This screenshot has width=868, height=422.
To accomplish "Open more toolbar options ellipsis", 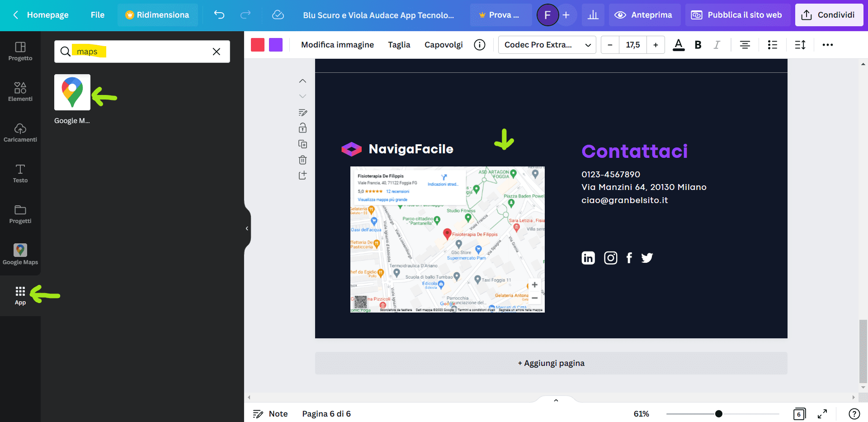I will (828, 45).
